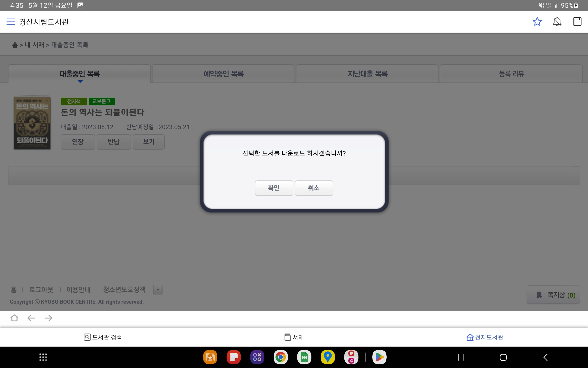Expand the footer chevron toggle
588x368 pixels.
point(158,290)
